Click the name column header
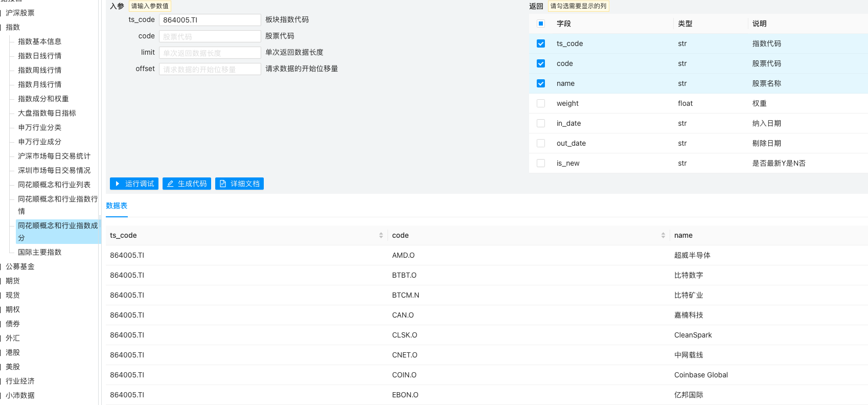Viewport: 868px width, 405px height. click(x=683, y=235)
